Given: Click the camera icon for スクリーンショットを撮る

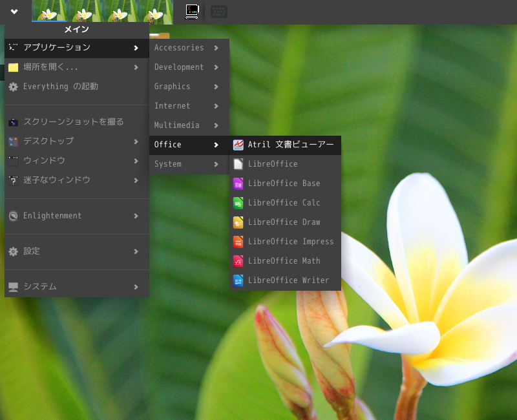Looking at the screenshot, I should click(x=13, y=122).
